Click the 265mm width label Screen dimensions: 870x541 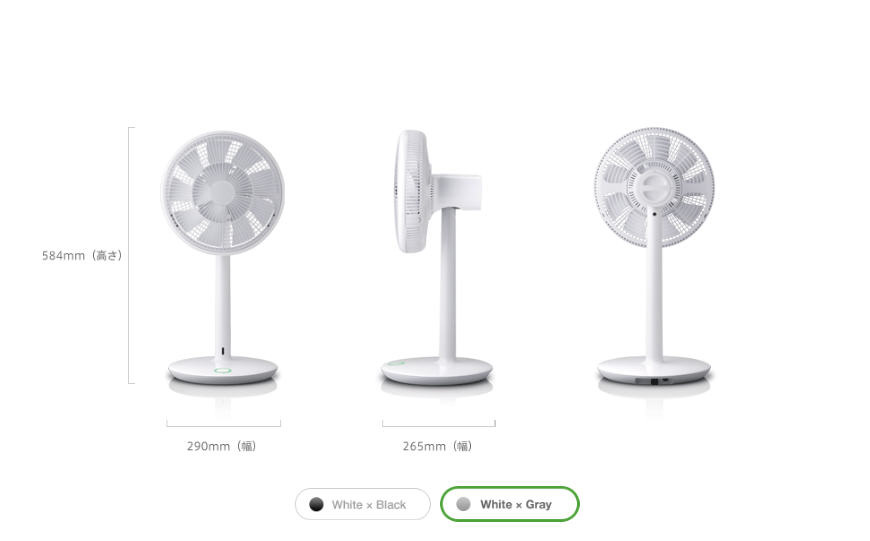point(437,446)
